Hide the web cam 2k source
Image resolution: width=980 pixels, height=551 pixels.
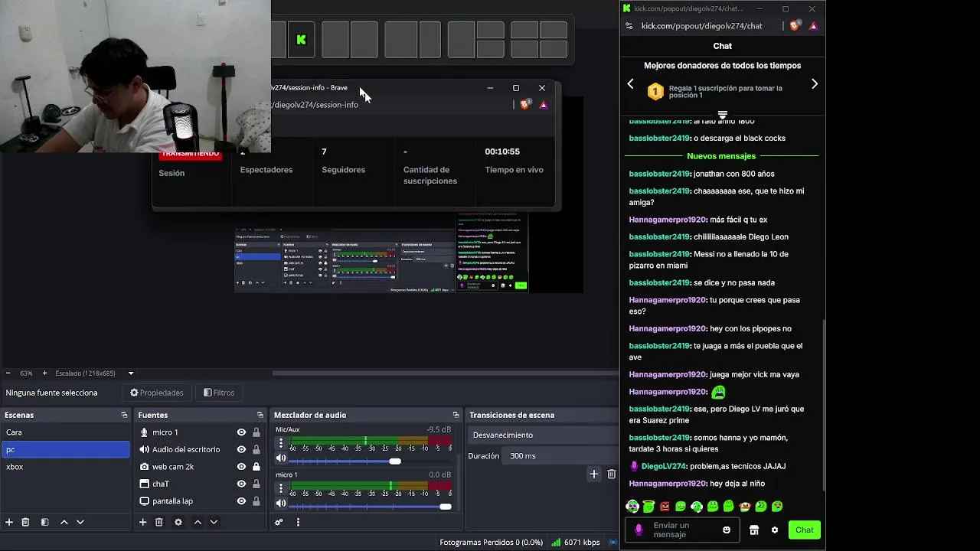[x=241, y=467]
